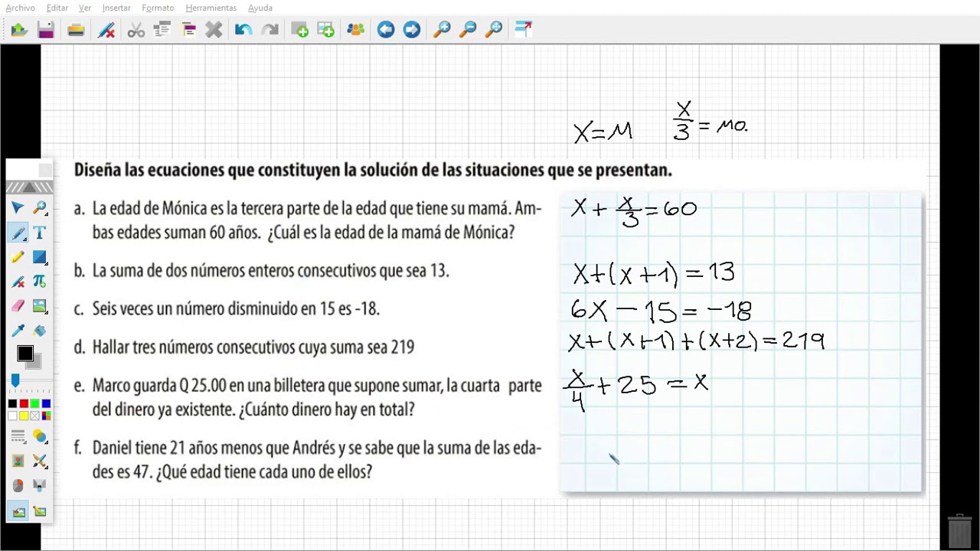The image size is (980, 551).
Task: Select the text T tool
Action: pyautogui.click(x=40, y=233)
